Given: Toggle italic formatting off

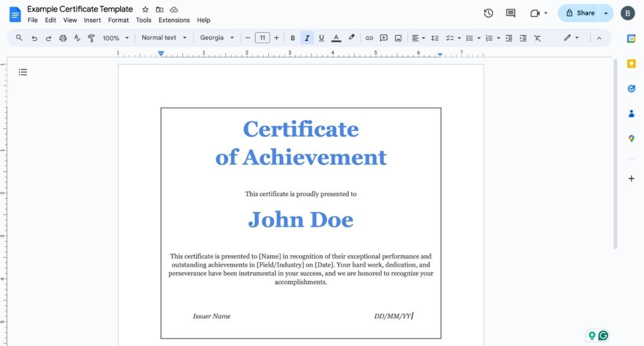Looking at the screenshot, I should (x=306, y=38).
